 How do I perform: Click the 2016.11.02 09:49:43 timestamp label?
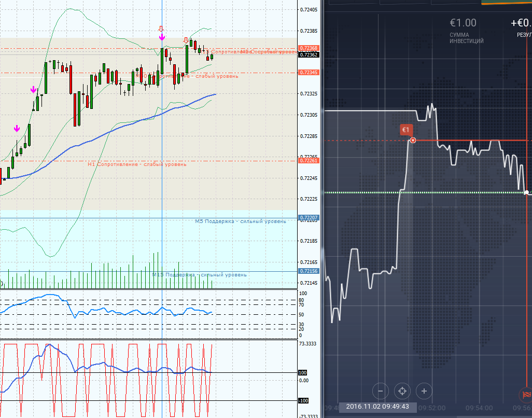click(377, 407)
